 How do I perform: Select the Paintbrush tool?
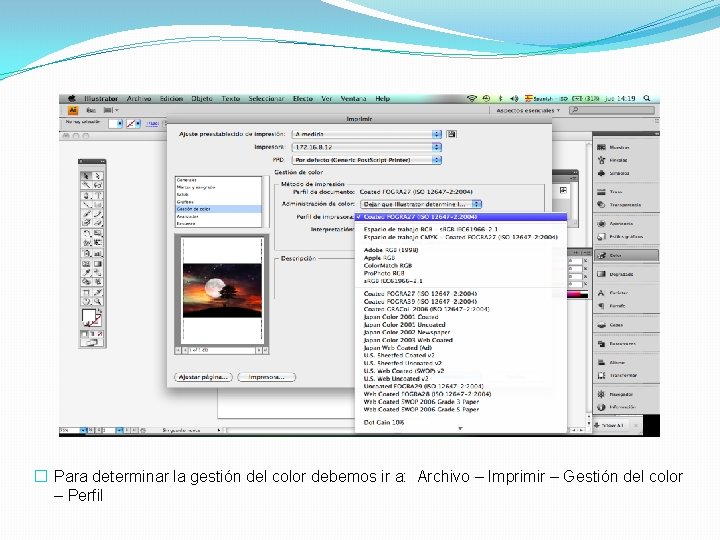pos(86,214)
